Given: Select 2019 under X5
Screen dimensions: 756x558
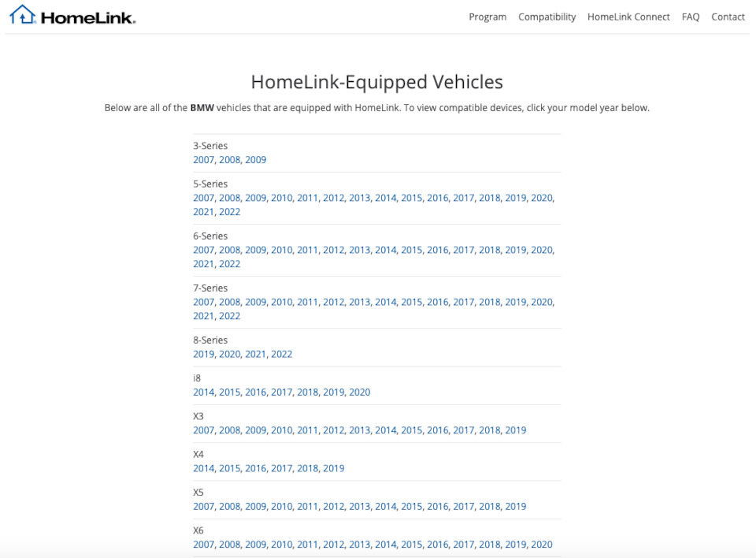Looking at the screenshot, I should [x=515, y=506].
